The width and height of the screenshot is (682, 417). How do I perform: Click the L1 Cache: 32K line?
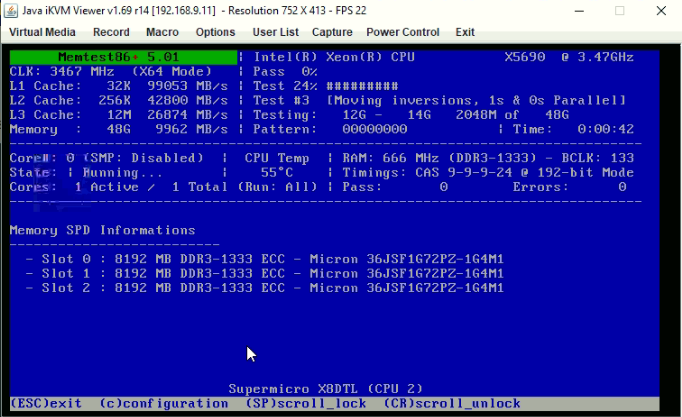(x=119, y=86)
